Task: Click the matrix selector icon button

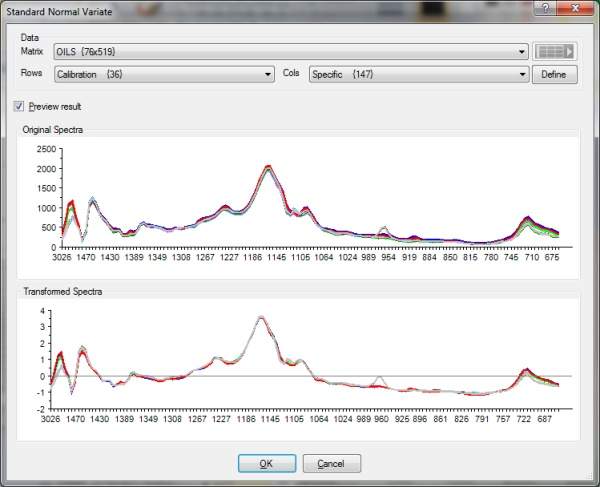Action: click(x=555, y=52)
